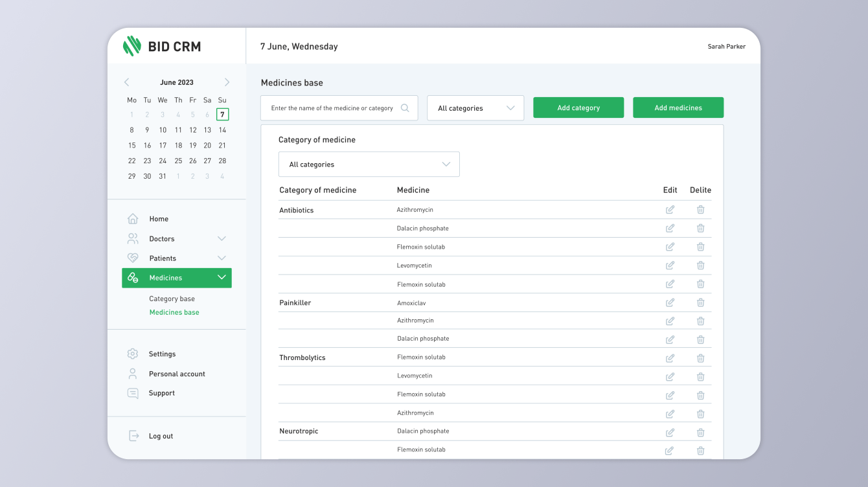This screenshot has width=868, height=487.
Task: Click the Sarah Parker user name
Action: [x=727, y=47]
